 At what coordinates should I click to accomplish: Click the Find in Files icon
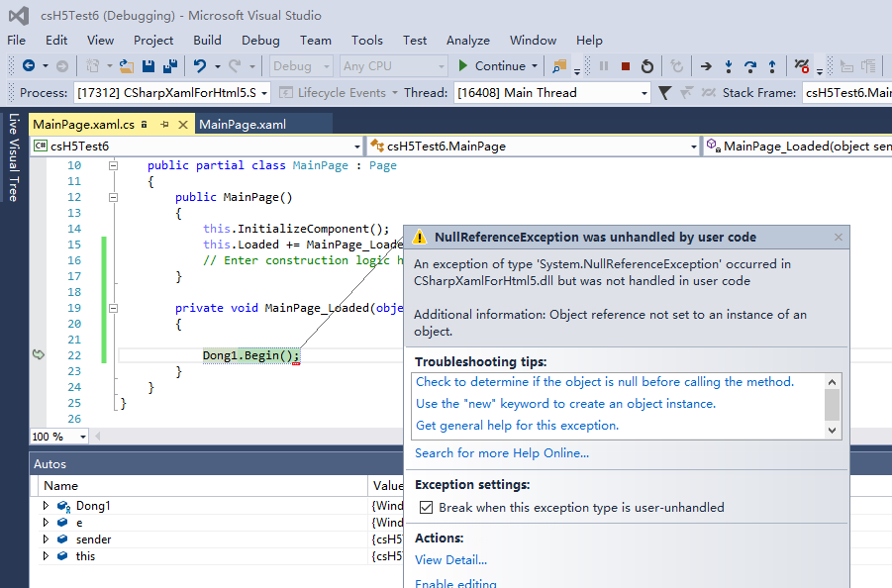point(559,66)
